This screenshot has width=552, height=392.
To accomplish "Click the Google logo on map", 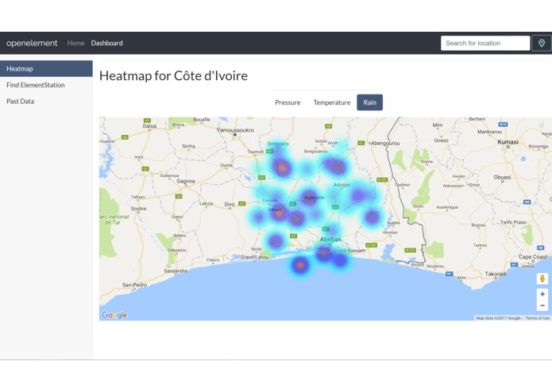I will tap(114, 315).
